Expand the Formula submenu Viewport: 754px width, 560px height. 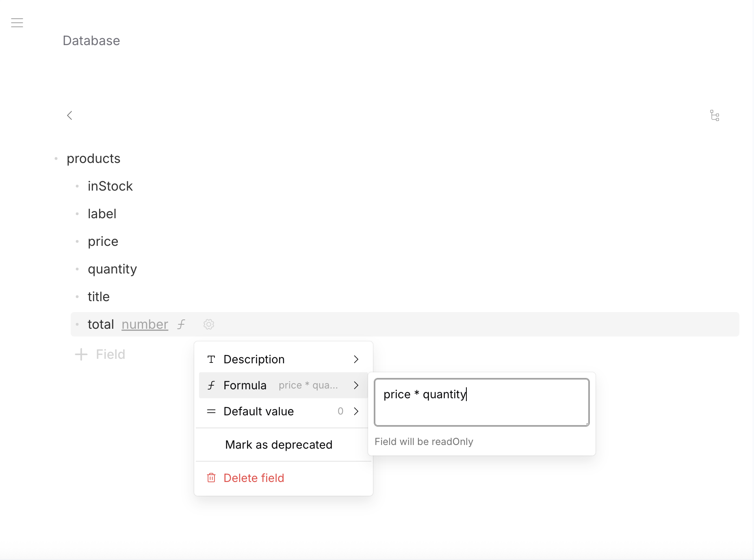point(356,385)
